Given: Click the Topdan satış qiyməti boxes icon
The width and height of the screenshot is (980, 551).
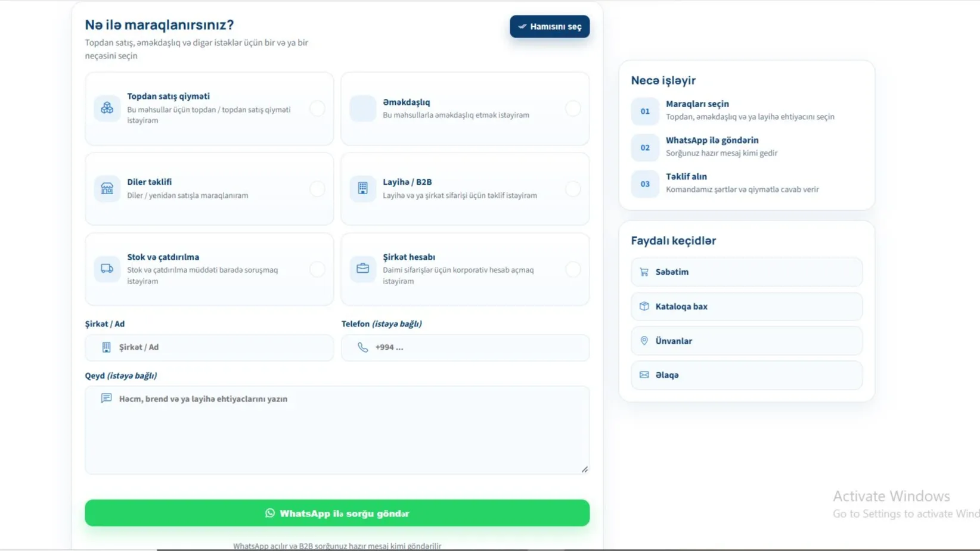Looking at the screenshot, I should 107,108.
